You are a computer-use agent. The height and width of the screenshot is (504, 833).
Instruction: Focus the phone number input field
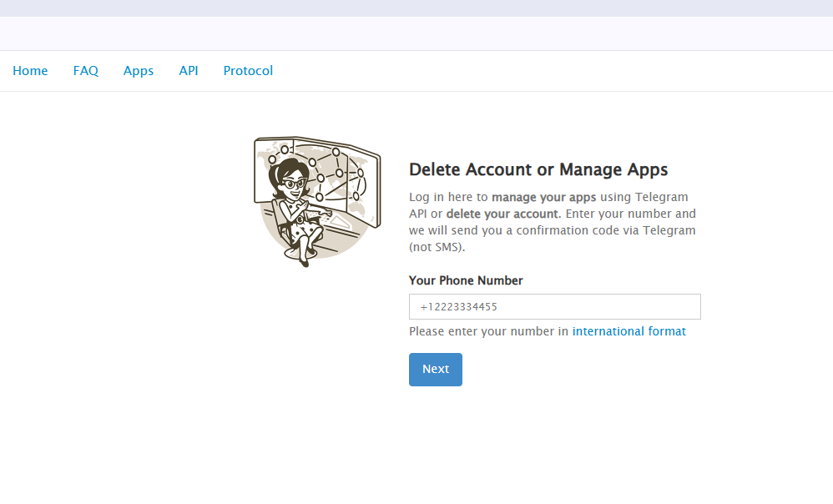tap(554, 307)
